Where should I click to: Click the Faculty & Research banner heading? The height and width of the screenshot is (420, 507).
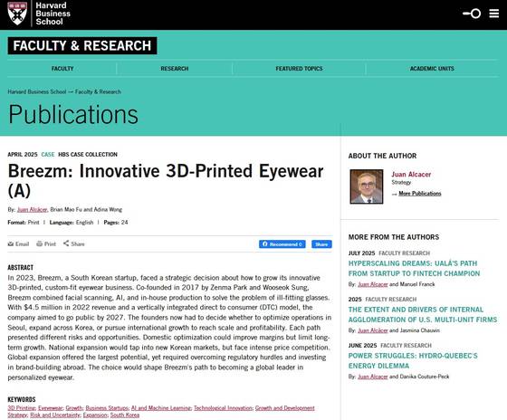(82, 45)
